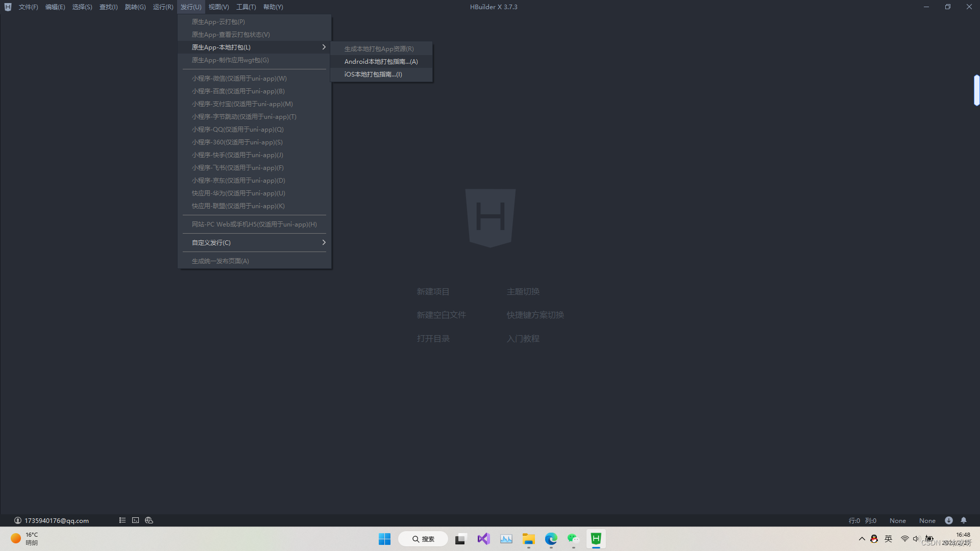Viewport: 980px width, 551px height.
Task: Open WeChat from taskbar
Action: click(574, 539)
